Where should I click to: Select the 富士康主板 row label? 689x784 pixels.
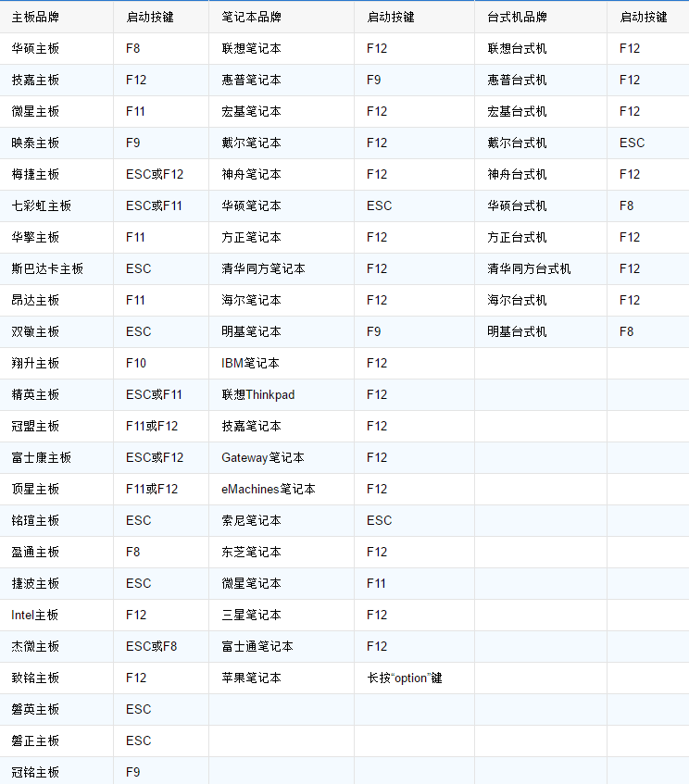pos(41,457)
